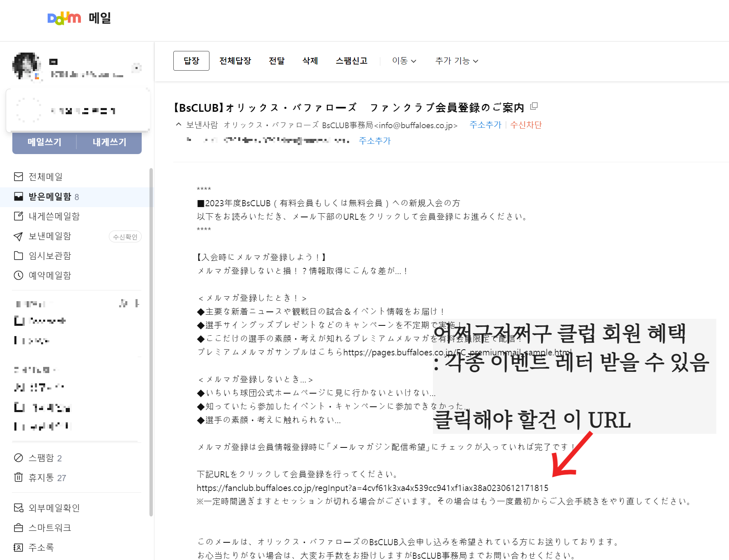Click the mail subject 【BsCLUB】 title
Image resolution: width=729 pixels, height=560 pixels.
(349, 107)
